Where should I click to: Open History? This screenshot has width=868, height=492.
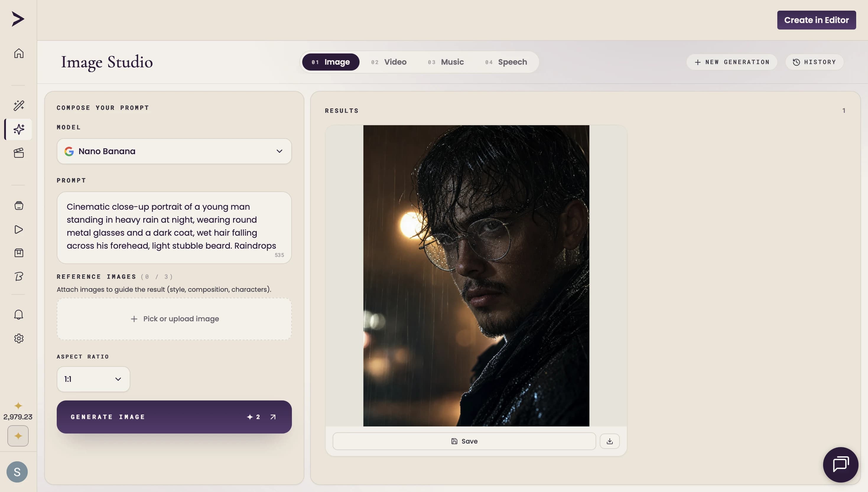pyautogui.click(x=814, y=62)
